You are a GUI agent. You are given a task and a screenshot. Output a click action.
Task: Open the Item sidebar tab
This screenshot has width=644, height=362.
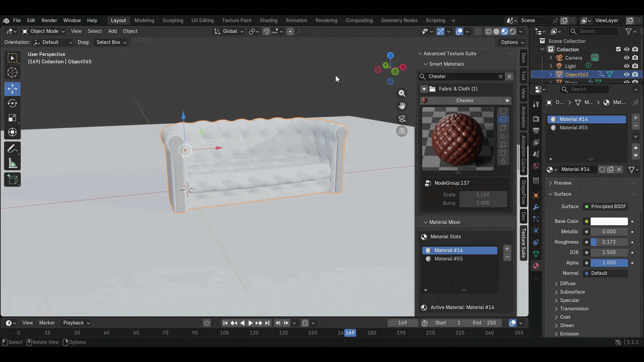click(x=523, y=58)
